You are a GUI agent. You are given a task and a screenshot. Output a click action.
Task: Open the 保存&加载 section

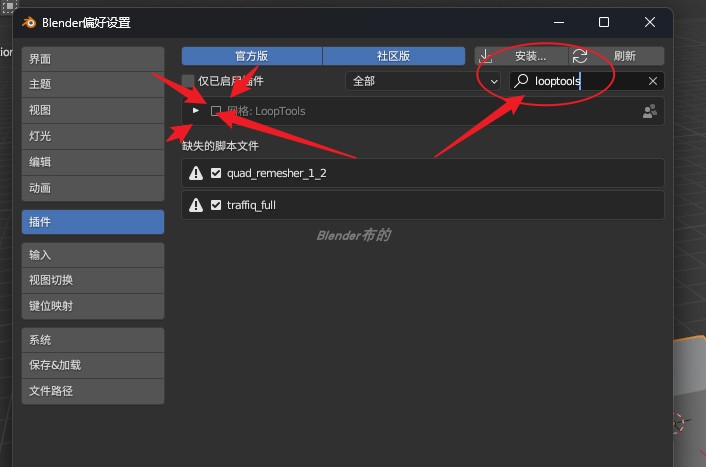(93, 365)
